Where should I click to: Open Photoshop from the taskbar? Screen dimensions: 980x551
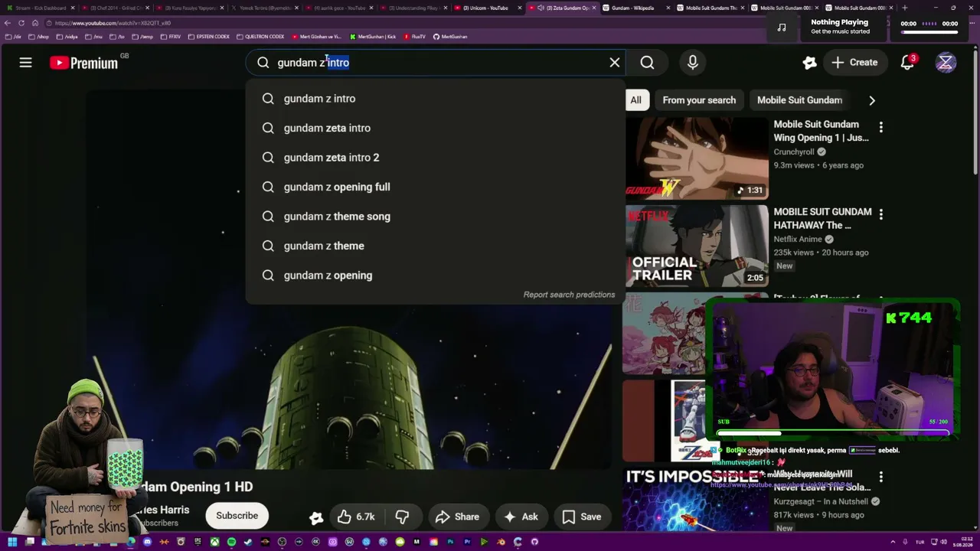(450, 542)
